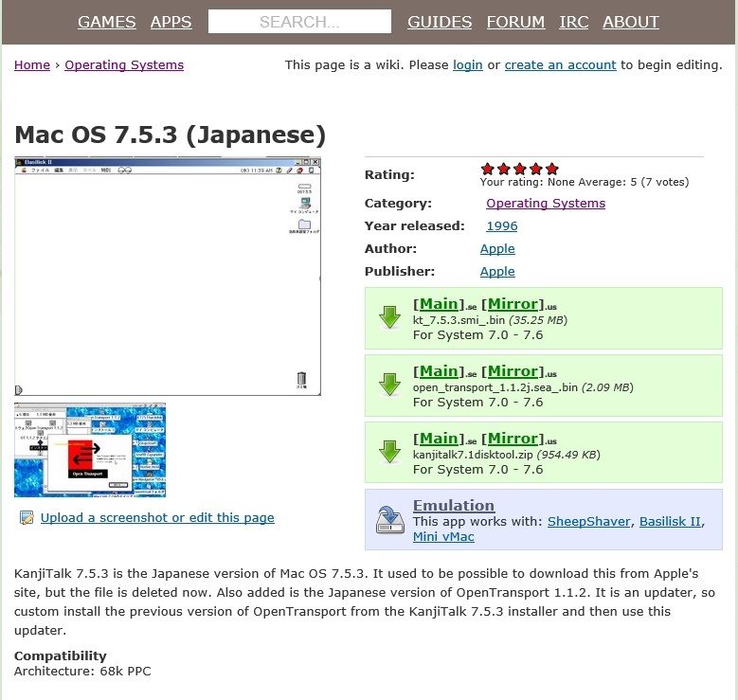The image size is (738, 700).
Task: Open the Basilisk II emulator link
Action: [670, 522]
